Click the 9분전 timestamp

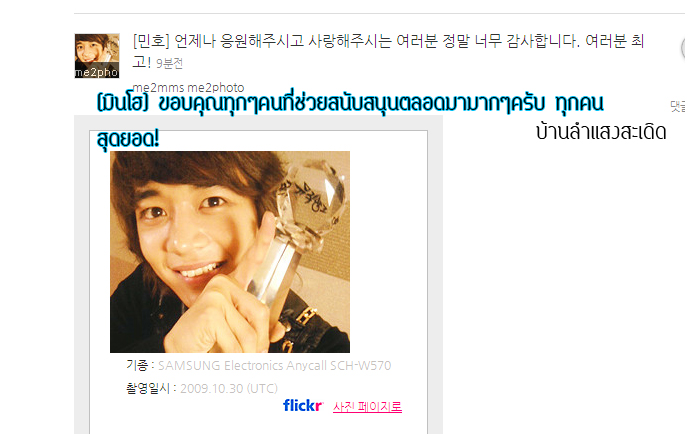point(169,64)
